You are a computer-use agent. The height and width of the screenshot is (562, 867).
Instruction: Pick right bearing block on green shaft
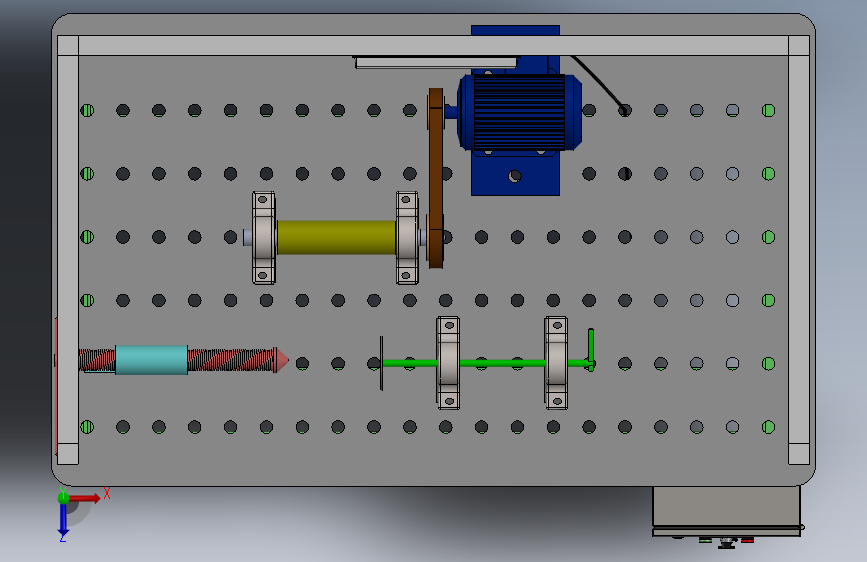[x=556, y=363]
